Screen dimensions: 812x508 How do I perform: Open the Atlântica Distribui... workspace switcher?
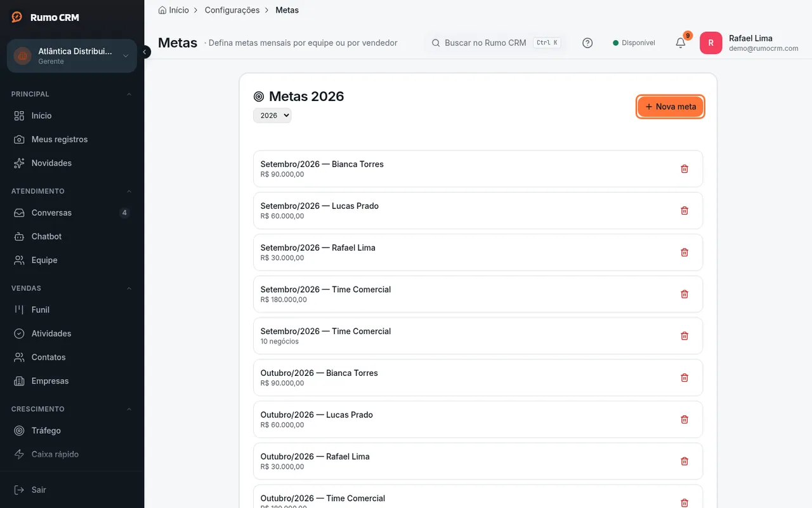tap(72, 56)
